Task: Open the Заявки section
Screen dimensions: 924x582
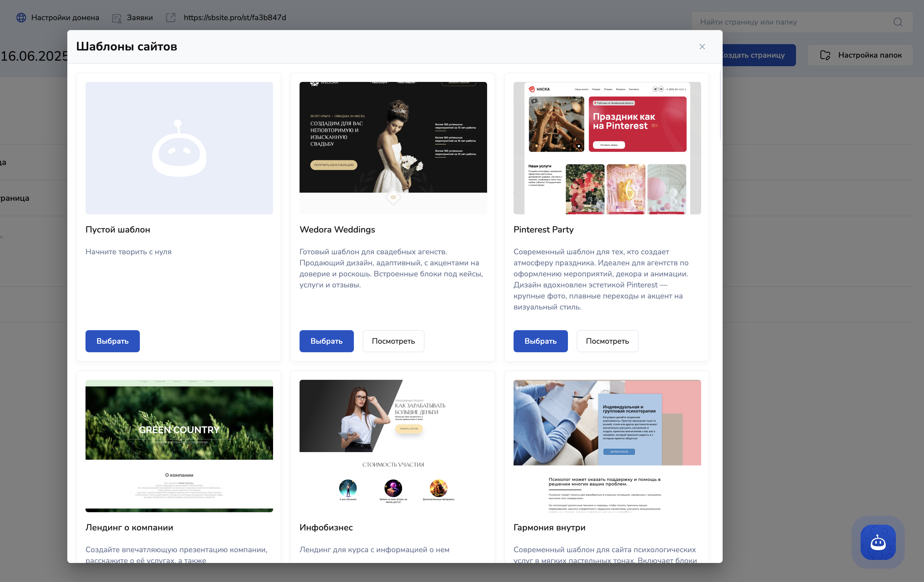Action: click(140, 18)
